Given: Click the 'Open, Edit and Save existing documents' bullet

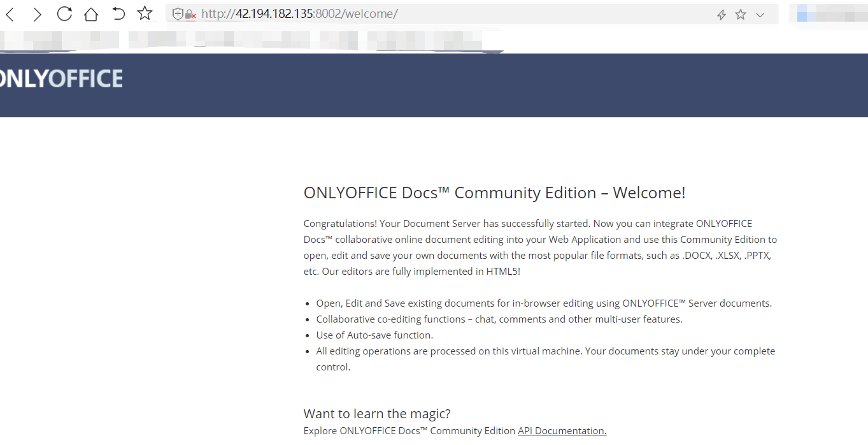Looking at the screenshot, I should [x=544, y=303].
